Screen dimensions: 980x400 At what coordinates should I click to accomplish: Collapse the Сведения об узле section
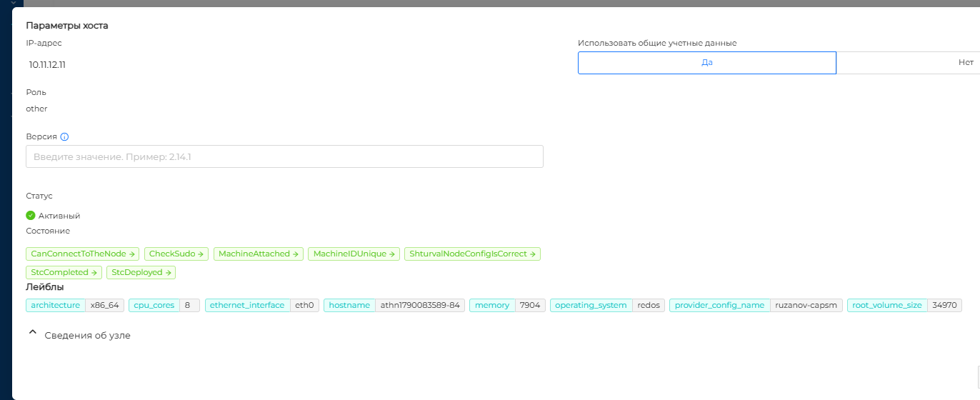[x=79, y=334]
